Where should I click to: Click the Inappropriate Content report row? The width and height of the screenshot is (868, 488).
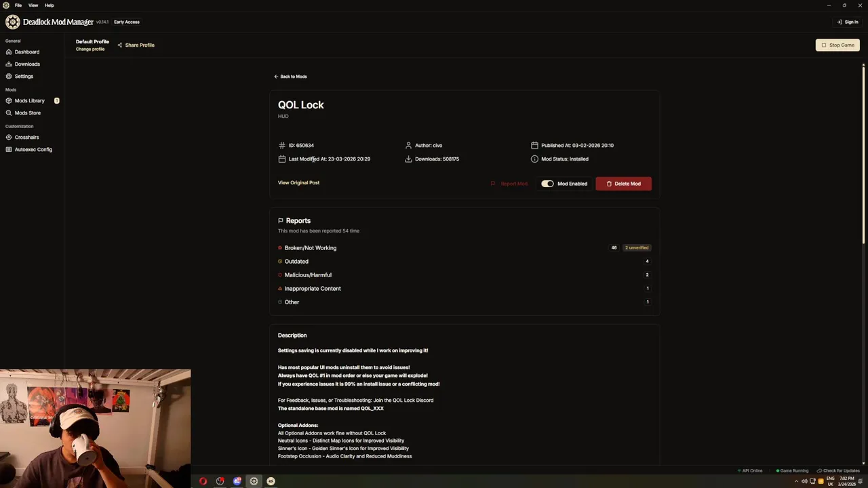464,288
